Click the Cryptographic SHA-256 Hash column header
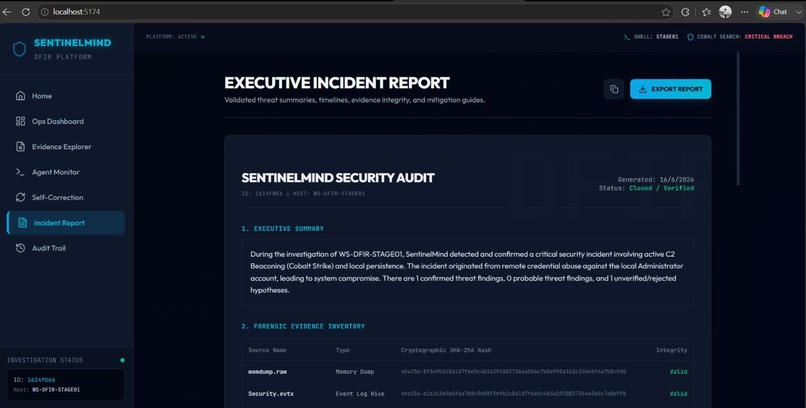The height and width of the screenshot is (408, 806). (x=446, y=350)
